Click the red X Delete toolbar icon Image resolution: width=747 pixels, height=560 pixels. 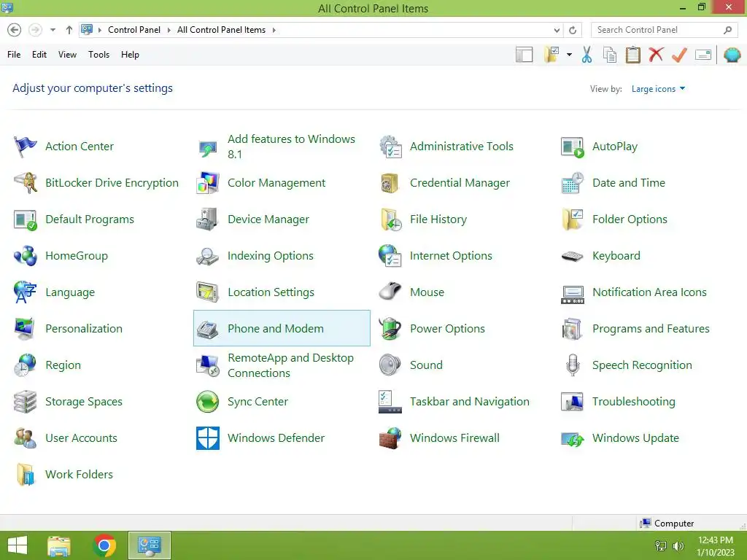(656, 55)
